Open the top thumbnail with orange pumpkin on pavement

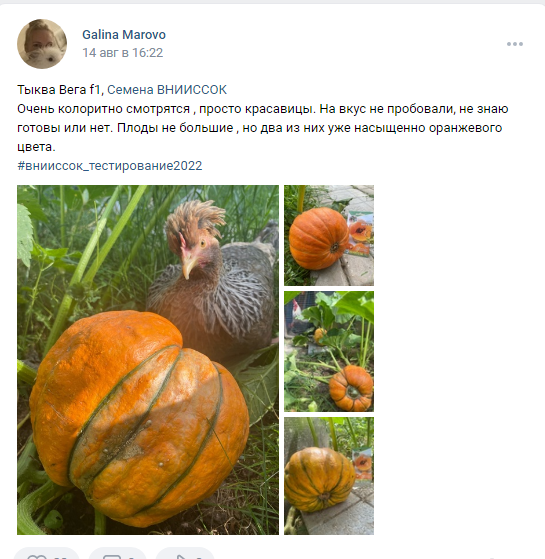329,235
